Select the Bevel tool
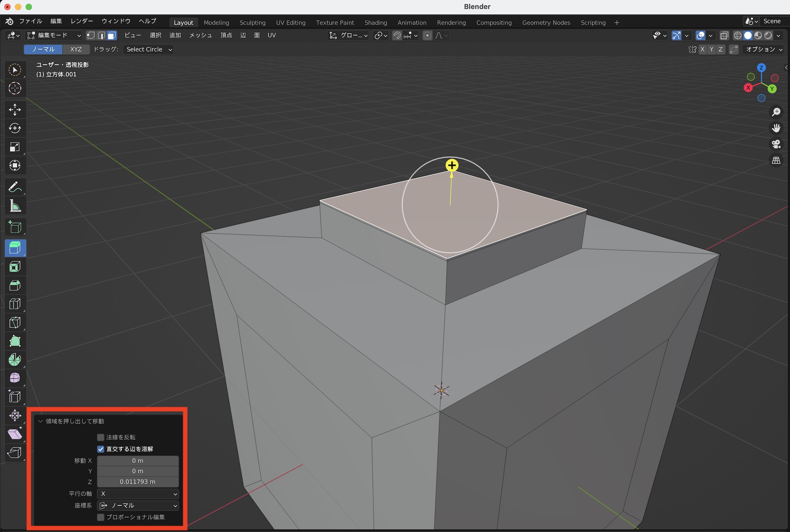This screenshot has width=790, height=532. pos(15,285)
